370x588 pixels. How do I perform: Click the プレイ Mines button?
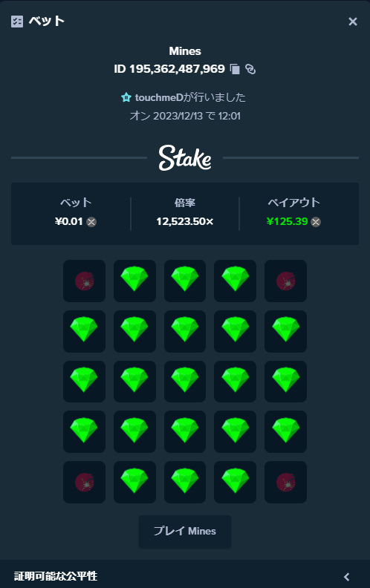point(185,531)
